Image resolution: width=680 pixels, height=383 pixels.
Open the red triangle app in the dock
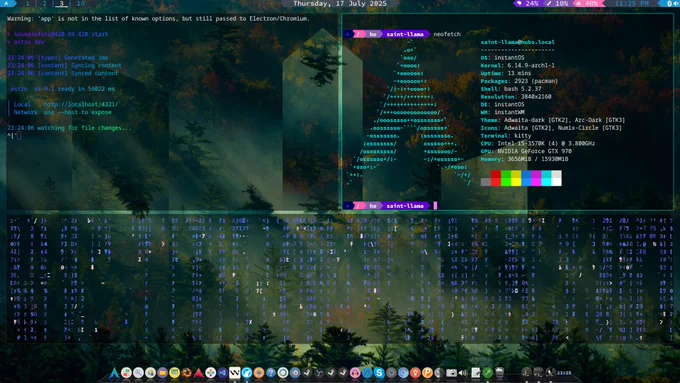tap(198, 373)
